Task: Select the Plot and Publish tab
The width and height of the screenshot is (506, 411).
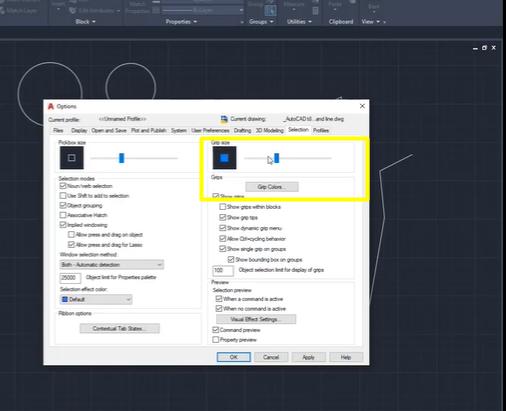Action: coord(149,130)
